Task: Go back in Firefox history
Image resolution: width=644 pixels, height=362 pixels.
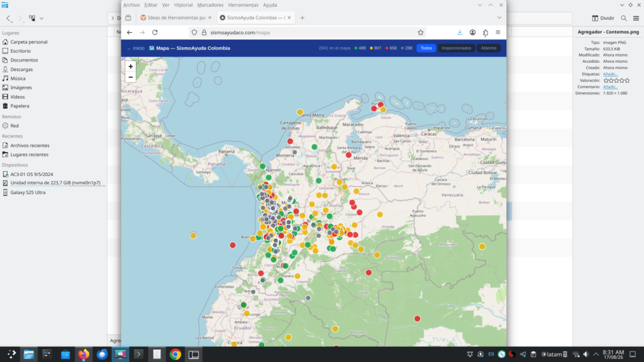Action: tap(130, 33)
